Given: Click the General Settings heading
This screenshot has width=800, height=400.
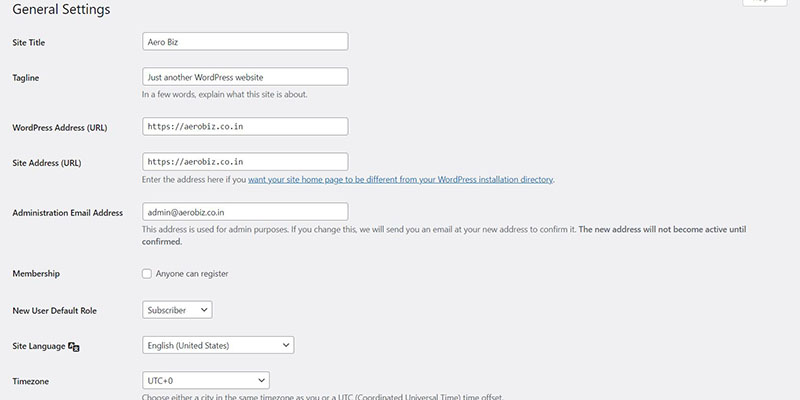Looking at the screenshot, I should click(x=61, y=9).
